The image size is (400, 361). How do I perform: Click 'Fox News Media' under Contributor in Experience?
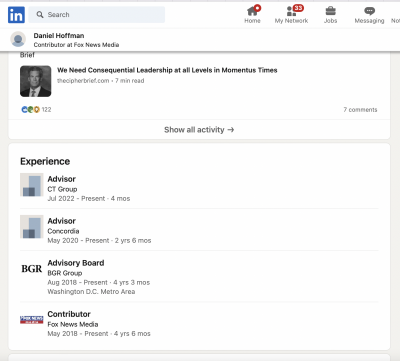coord(73,324)
